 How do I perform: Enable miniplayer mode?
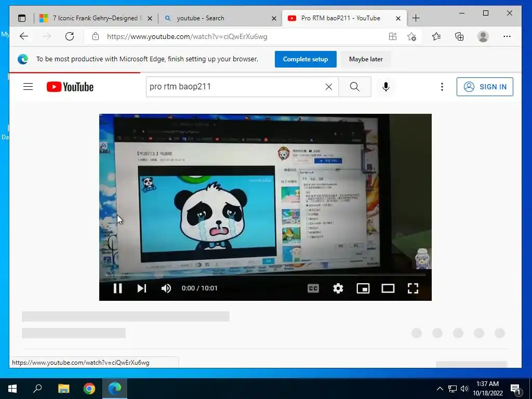363,288
